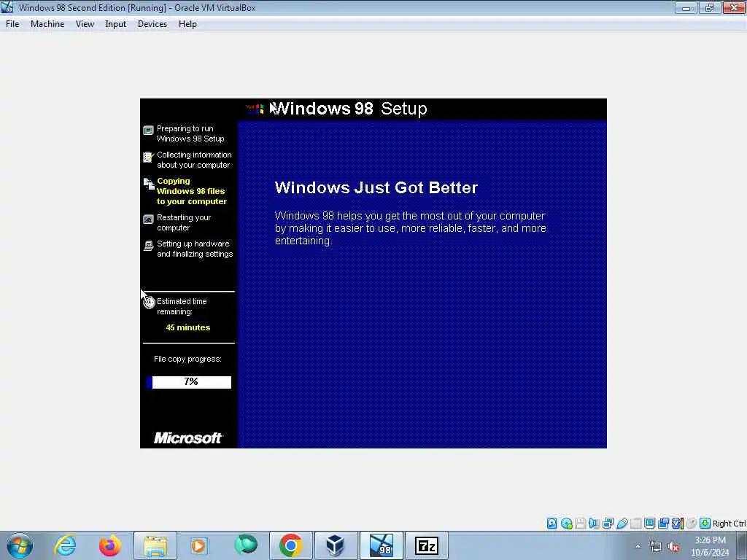747x560 pixels.
Task: Click the file copy progress bar at 7%
Action: click(189, 382)
